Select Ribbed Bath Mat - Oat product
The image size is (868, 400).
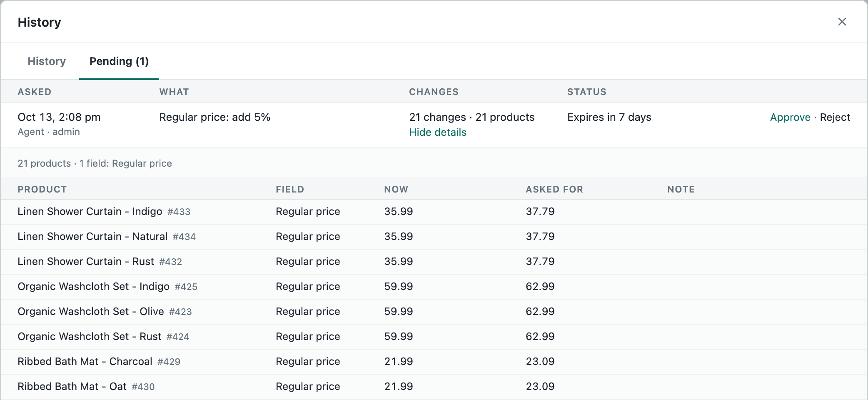(x=72, y=387)
